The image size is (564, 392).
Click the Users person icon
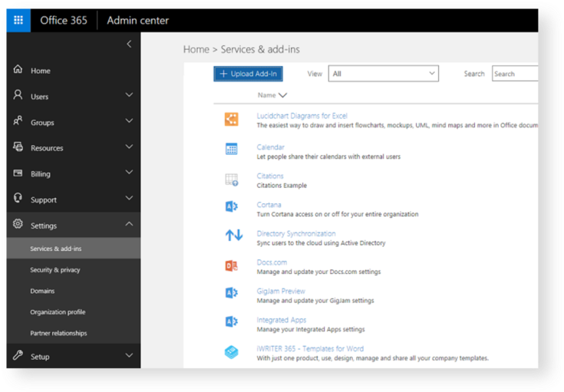pyautogui.click(x=18, y=95)
